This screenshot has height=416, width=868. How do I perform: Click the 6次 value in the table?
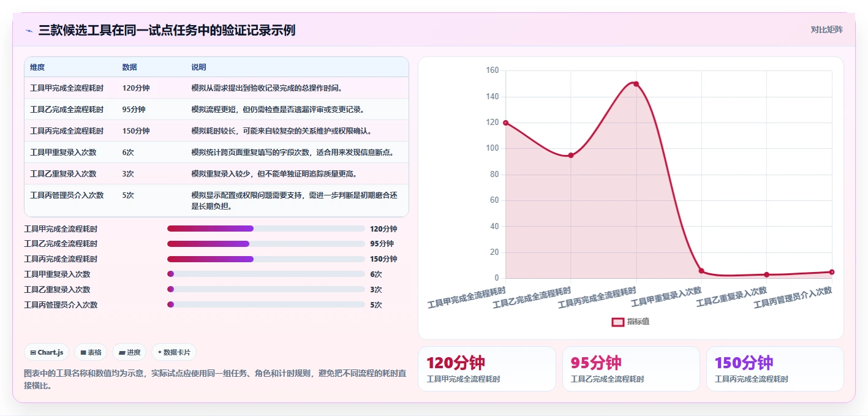coord(128,153)
